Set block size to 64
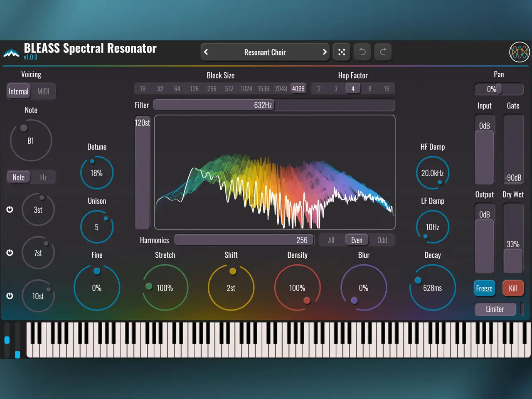This screenshot has height=399, width=532. (177, 89)
